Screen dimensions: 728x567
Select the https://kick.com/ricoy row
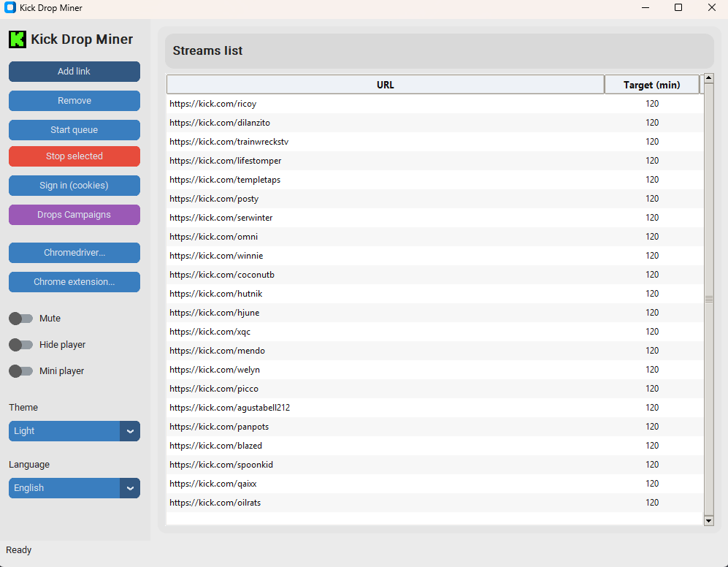435,104
